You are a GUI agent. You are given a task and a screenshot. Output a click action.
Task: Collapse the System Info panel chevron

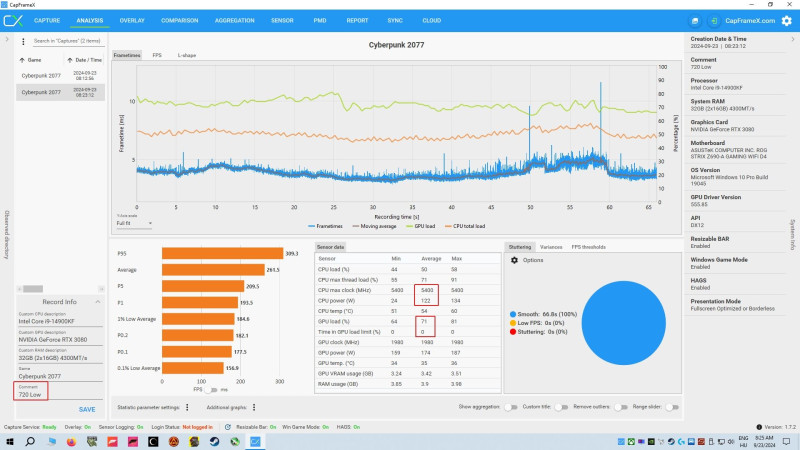click(792, 39)
